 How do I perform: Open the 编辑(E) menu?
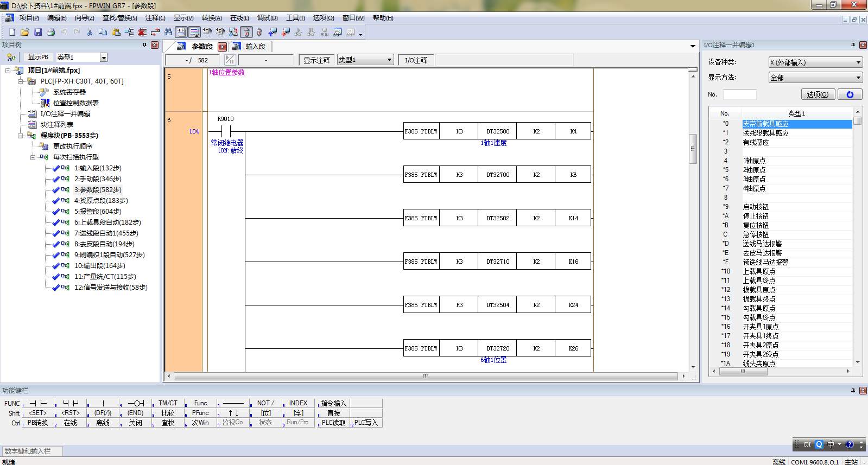pyautogui.click(x=56, y=18)
